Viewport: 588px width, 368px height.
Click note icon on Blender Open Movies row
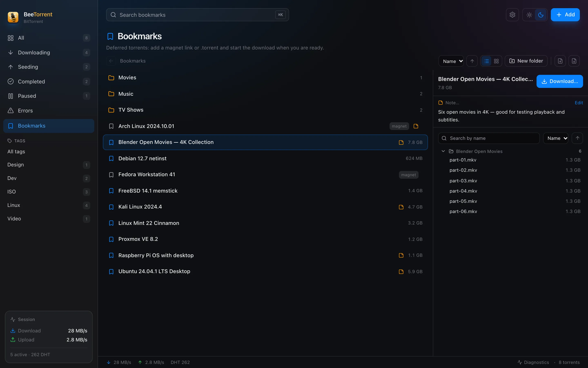point(401,142)
